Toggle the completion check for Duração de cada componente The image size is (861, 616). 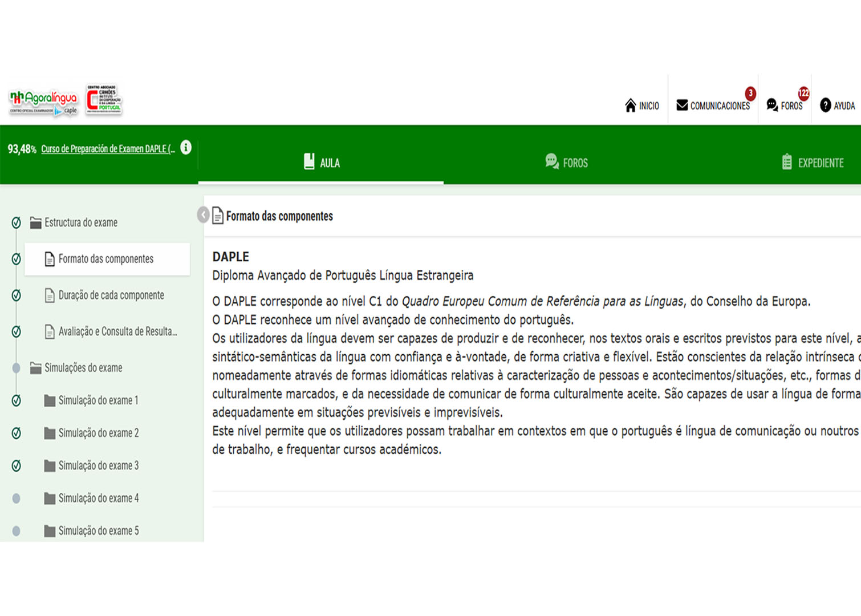[17, 295]
